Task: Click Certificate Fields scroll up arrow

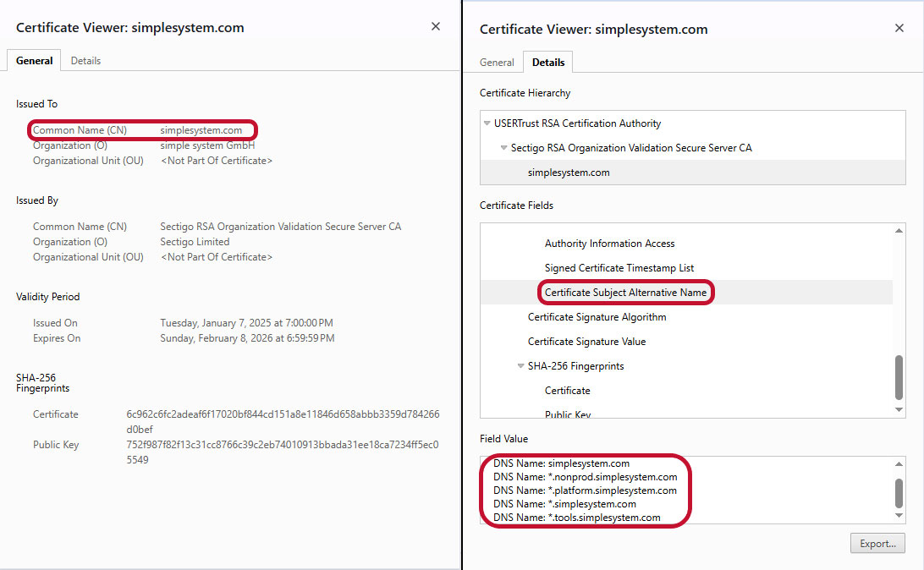Action: pos(899,230)
